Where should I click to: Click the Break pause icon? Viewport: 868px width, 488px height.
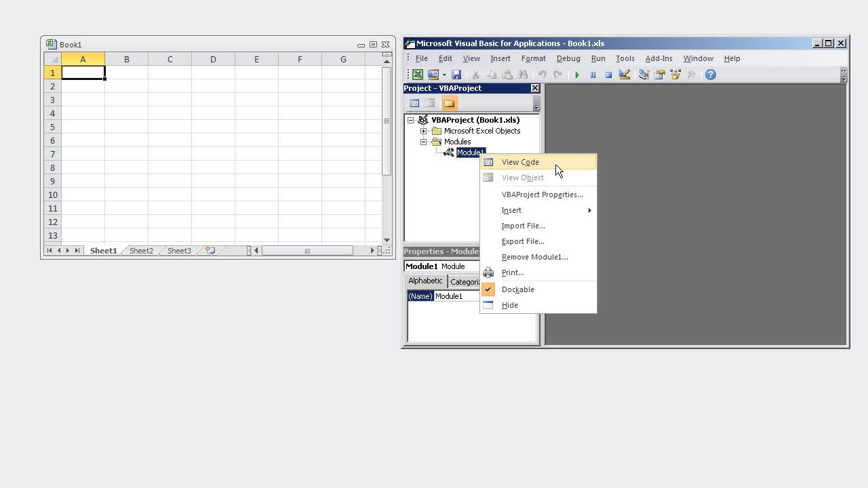[593, 75]
